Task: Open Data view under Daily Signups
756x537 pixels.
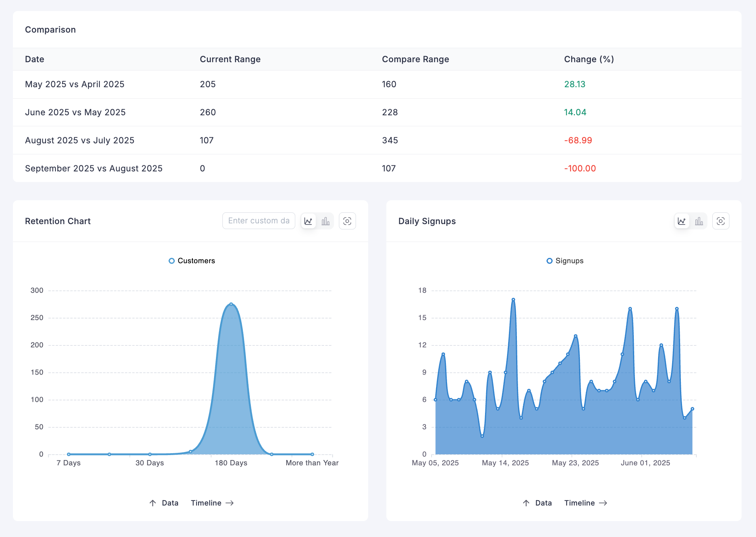Action: pyautogui.click(x=543, y=503)
